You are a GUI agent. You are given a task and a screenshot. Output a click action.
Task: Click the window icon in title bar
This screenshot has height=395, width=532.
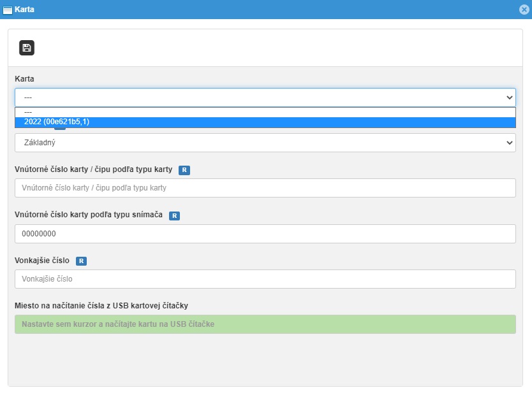8,10
